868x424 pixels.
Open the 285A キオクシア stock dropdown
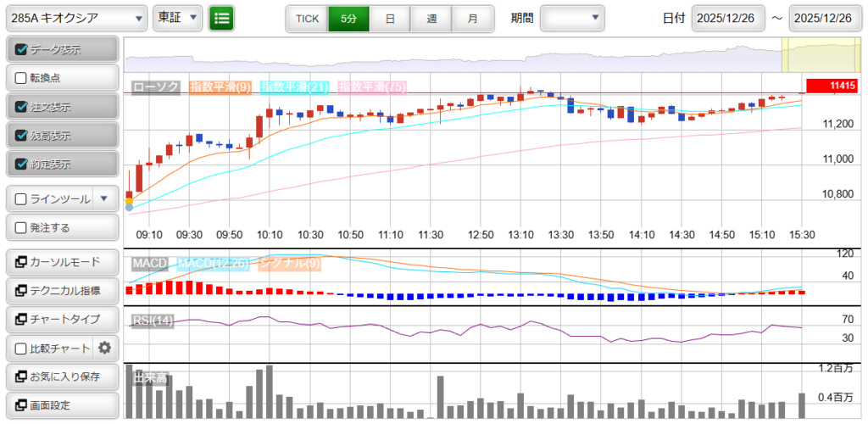(76, 18)
